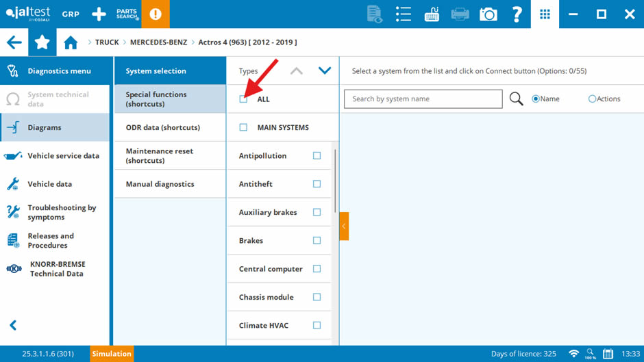Take a screenshot with camera icon
The width and height of the screenshot is (644, 362).
[488, 14]
